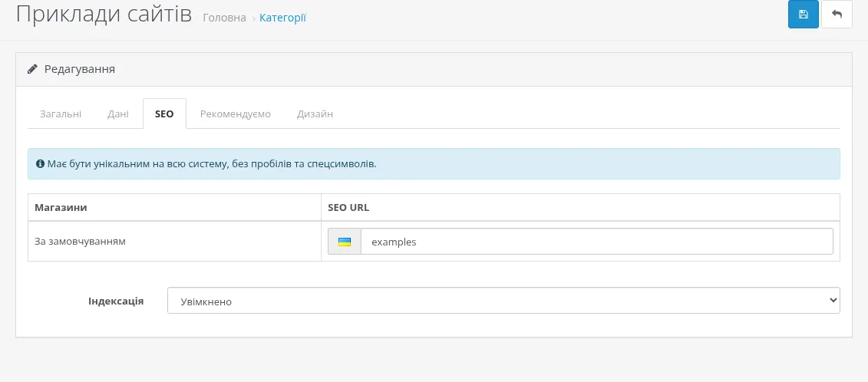Switch to the Рекомендуємо tab
Viewport: 868px width, 382px height.
point(236,114)
